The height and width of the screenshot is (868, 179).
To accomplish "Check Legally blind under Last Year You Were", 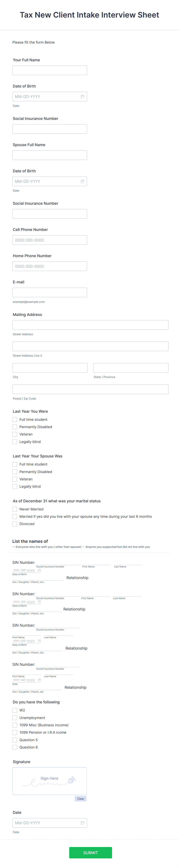I will (x=14, y=441).
